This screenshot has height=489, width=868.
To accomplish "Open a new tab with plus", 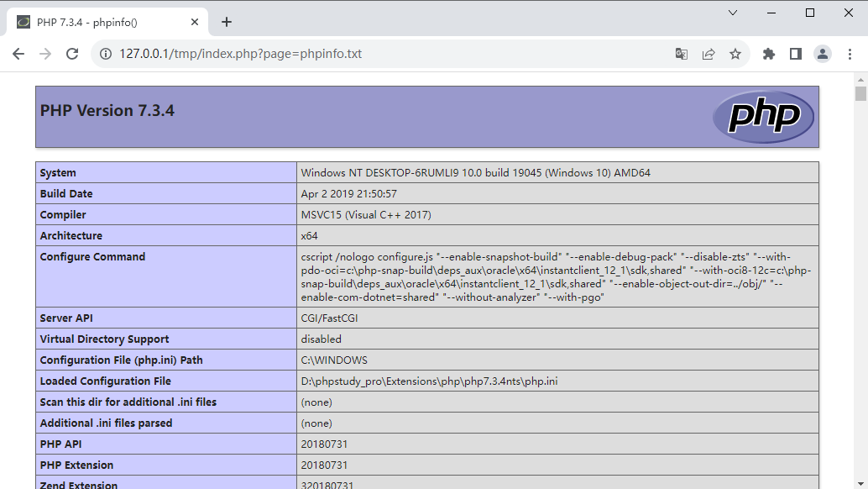I will pyautogui.click(x=227, y=22).
